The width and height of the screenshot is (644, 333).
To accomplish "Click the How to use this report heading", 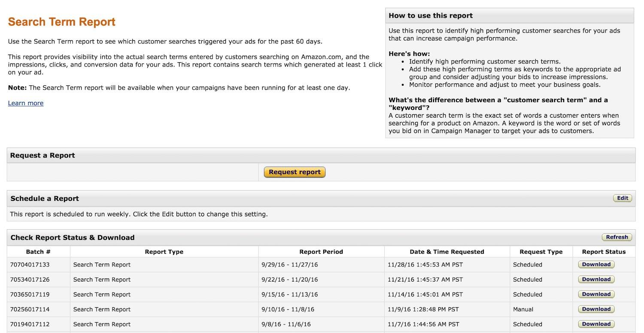I will (x=430, y=15).
